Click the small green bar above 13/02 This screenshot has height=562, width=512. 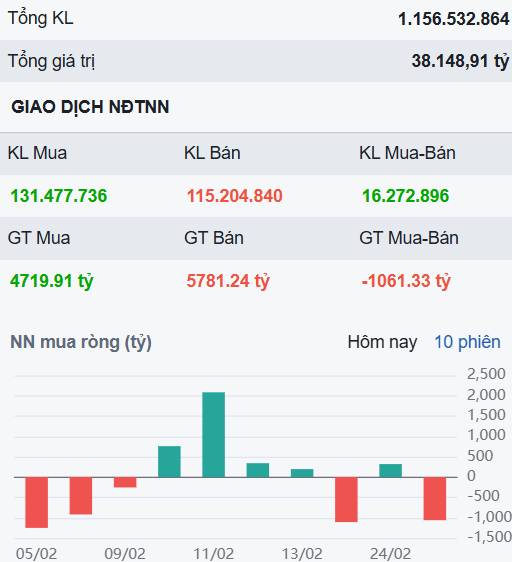tap(302, 473)
